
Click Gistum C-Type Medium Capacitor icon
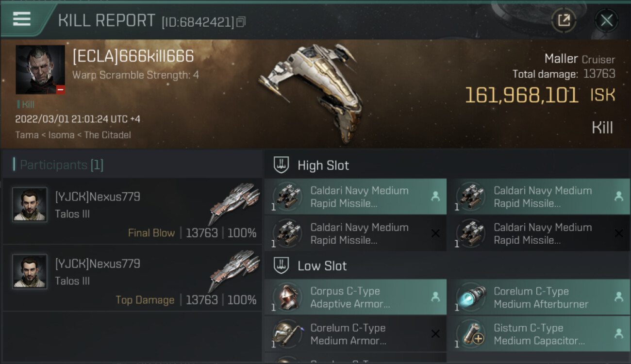[x=471, y=334]
